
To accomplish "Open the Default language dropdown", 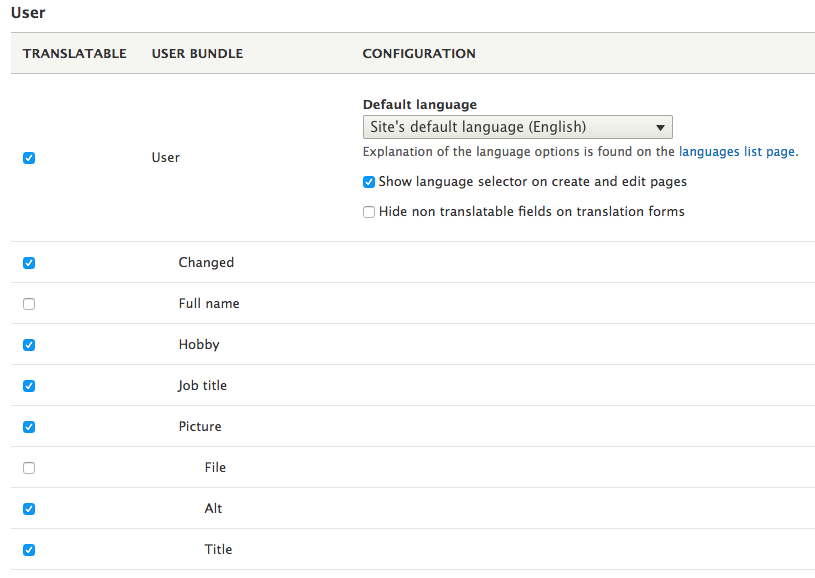I will point(517,127).
